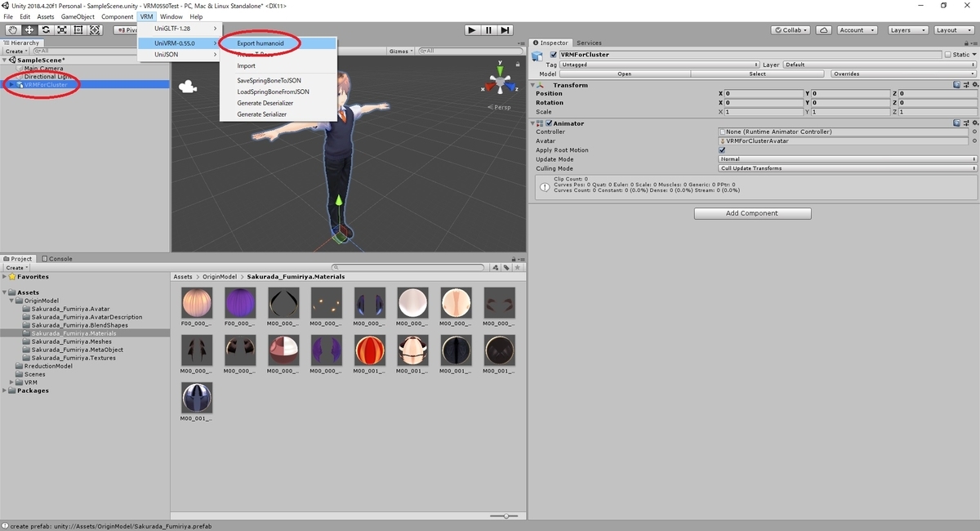Expand the VRM folder in Project
The image size is (980, 531).
[11, 382]
